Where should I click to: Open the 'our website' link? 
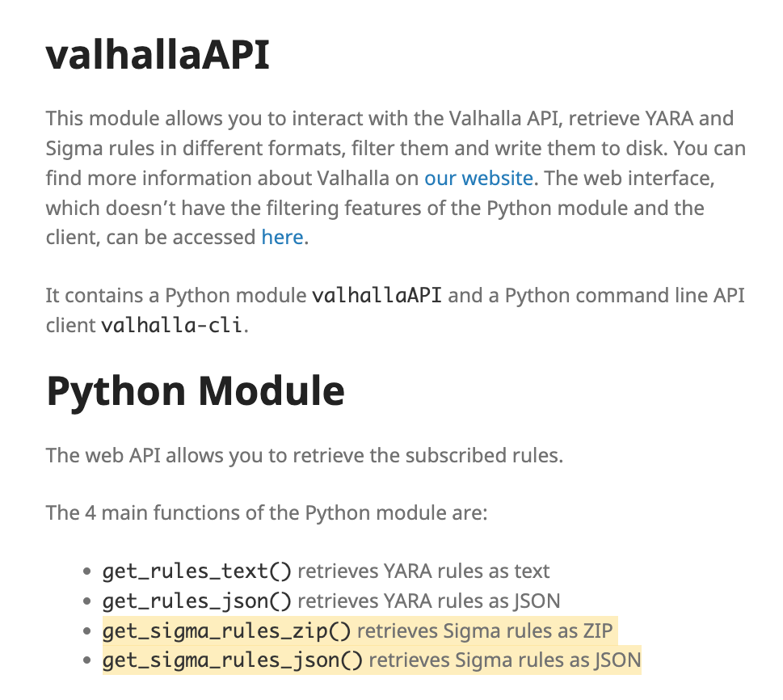(478, 178)
